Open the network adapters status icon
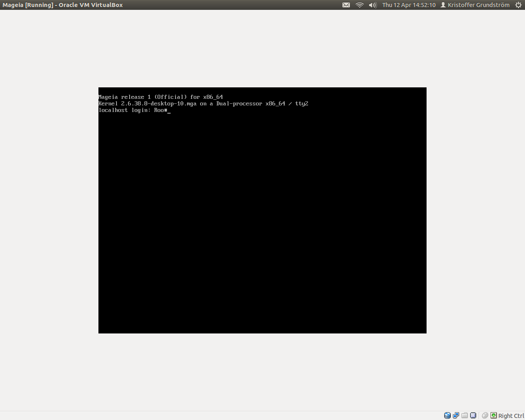Viewport: 525px width, 420px height. 456,415
